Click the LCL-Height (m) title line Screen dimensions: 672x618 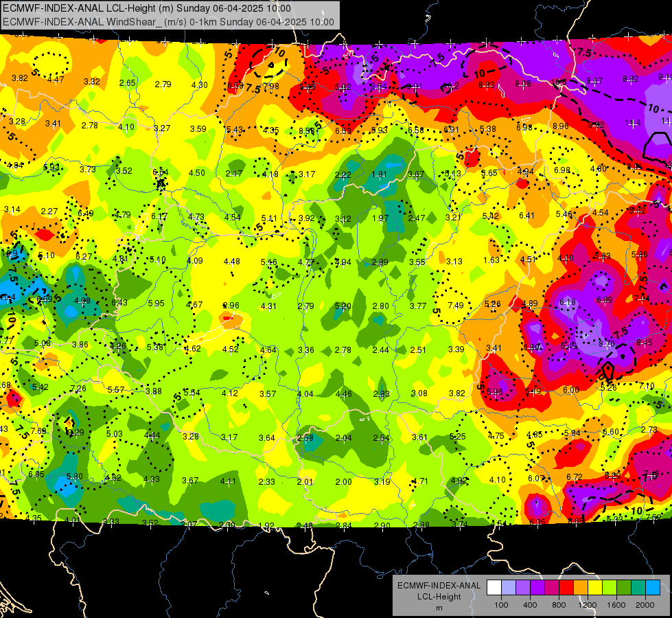click(147, 8)
